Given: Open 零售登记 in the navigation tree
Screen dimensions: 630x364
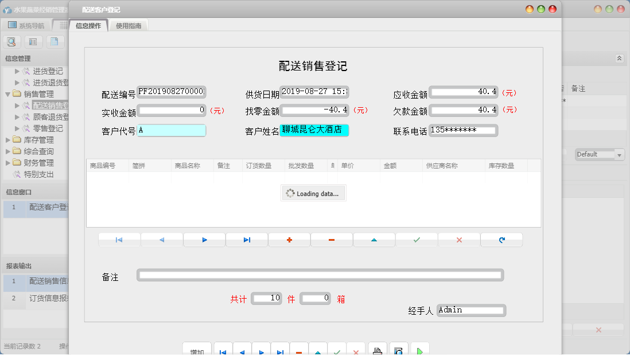Looking at the screenshot, I should tap(48, 128).
